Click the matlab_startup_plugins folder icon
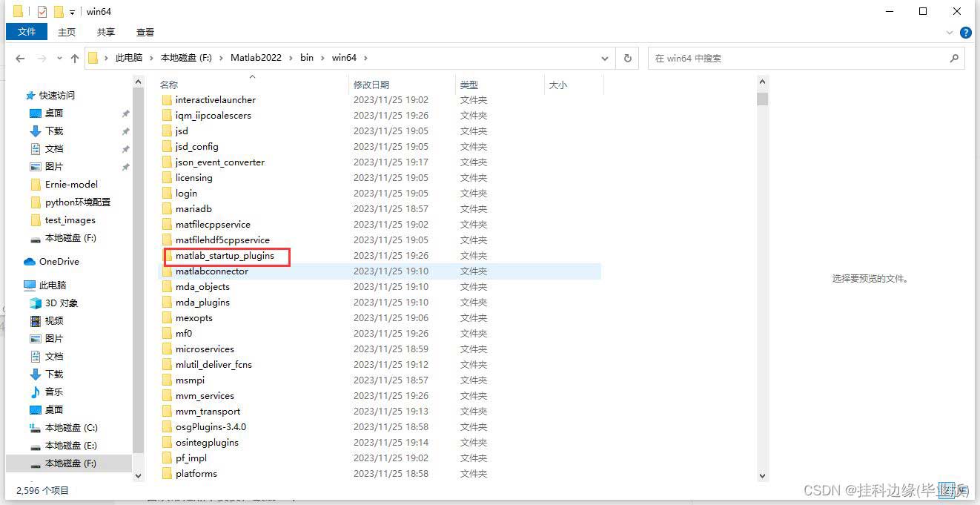 (x=168, y=256)
